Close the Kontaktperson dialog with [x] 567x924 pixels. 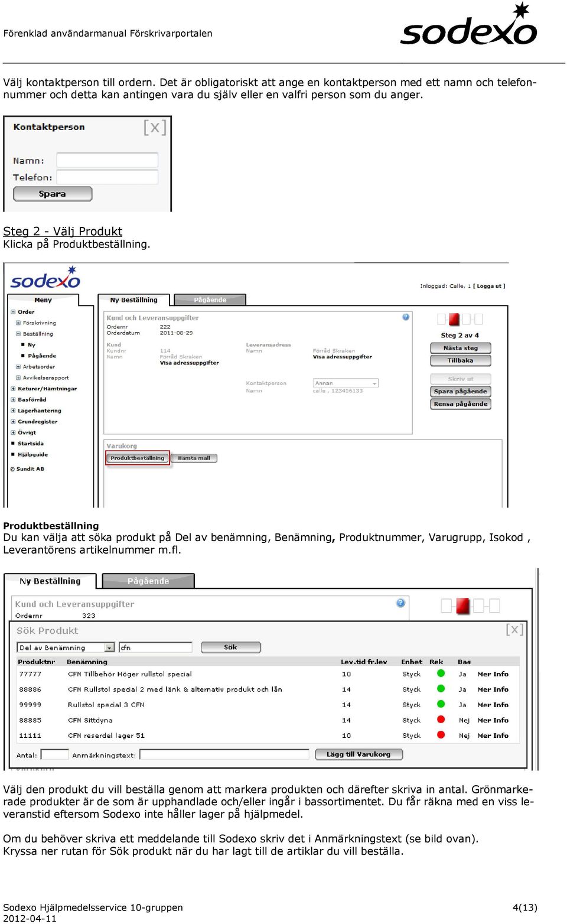tap(155, 128)
